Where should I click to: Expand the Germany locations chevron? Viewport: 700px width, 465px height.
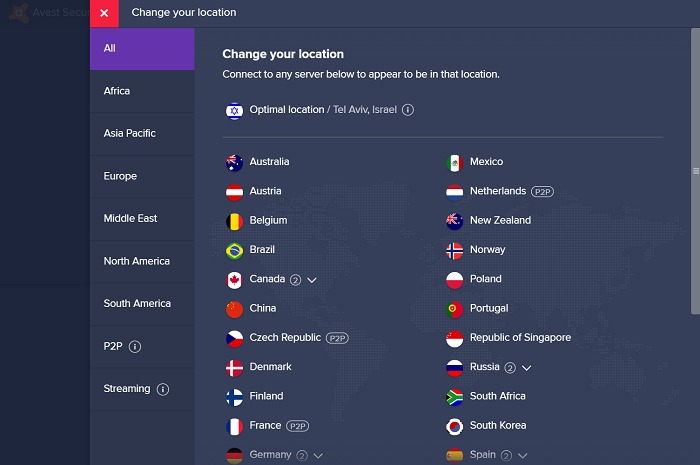318,455
